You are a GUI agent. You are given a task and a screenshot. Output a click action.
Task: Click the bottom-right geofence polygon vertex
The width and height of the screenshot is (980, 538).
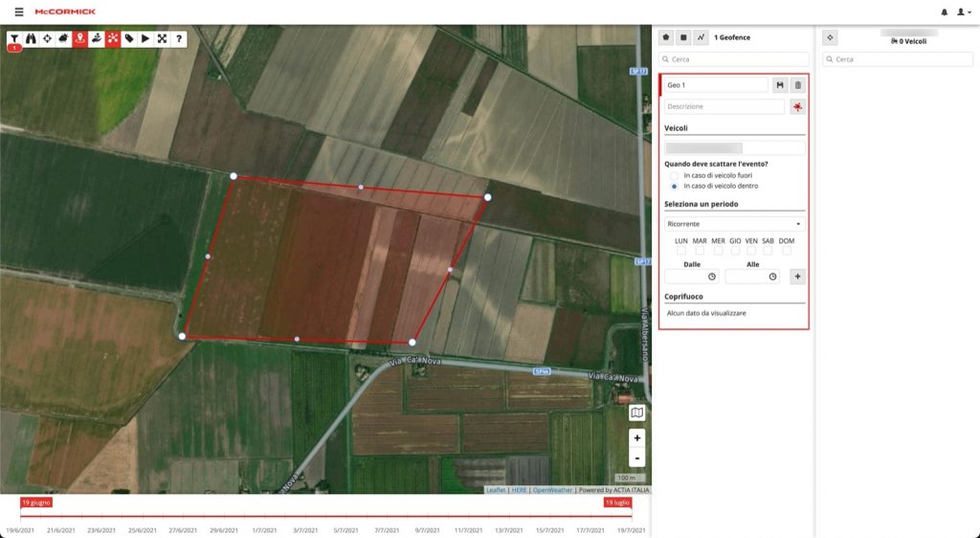tap(412, 343)
